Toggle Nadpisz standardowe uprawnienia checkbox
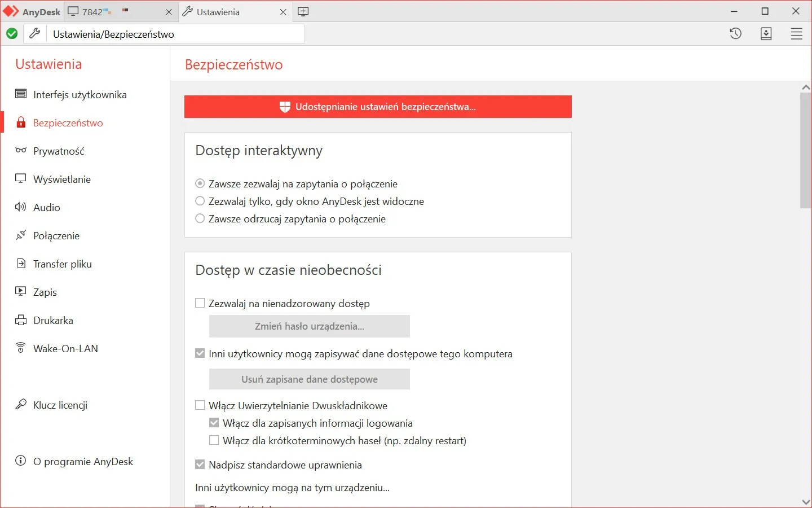The image size is (812, 508). pyautogui.click(x=200, y=465)
